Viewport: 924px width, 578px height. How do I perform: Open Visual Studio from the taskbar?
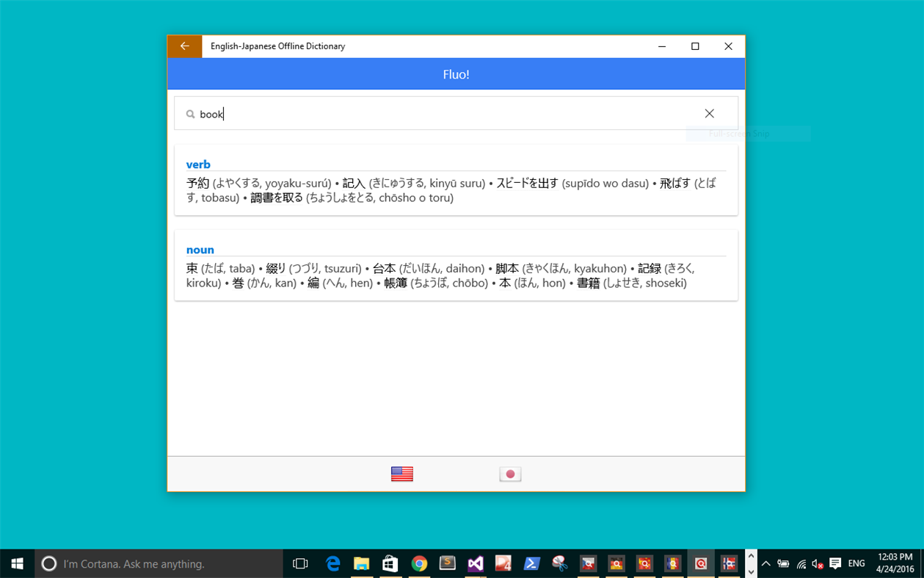pyautogui.click(x=475, y=563)
